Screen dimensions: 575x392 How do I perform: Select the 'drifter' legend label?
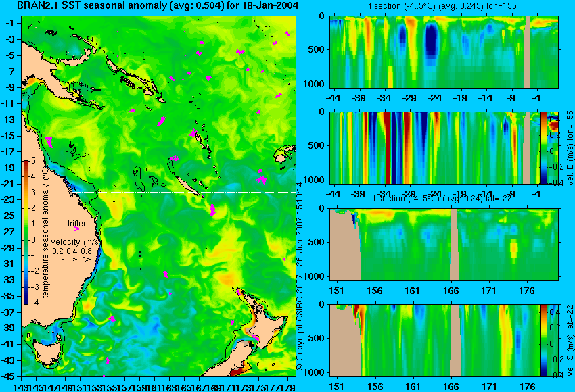pyautogui.click(x=76, y=224)
